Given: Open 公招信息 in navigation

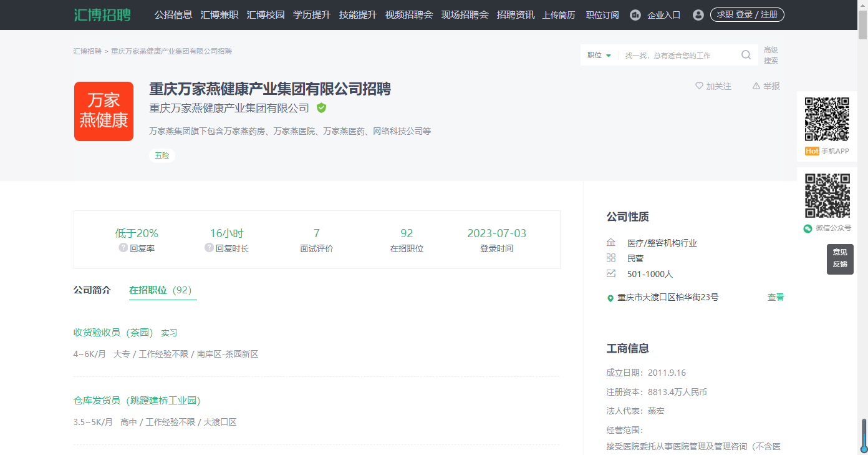Looking at the screenshot, I should 173,15.
